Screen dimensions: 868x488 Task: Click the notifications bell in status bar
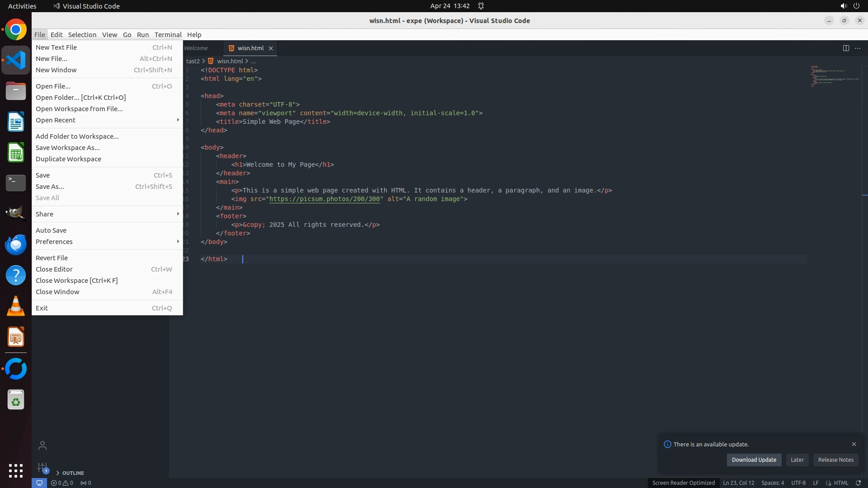pos(859,483)
